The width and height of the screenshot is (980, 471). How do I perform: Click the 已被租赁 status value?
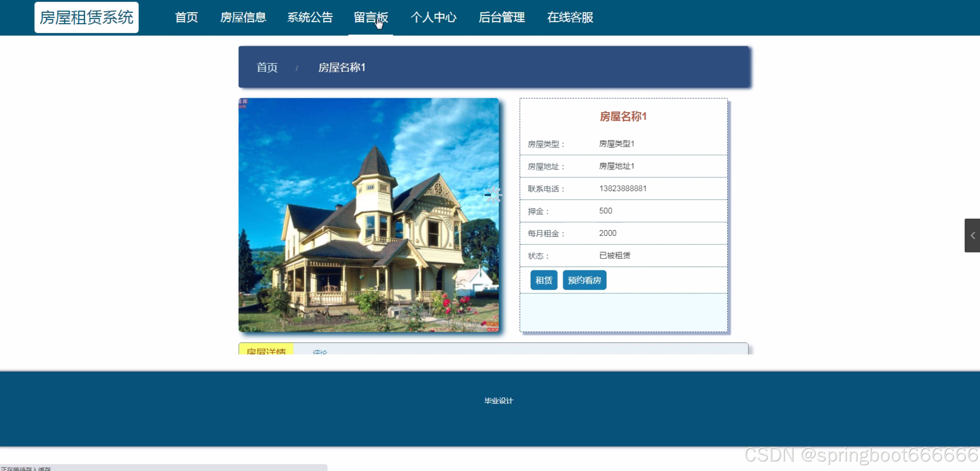(615, 255)
